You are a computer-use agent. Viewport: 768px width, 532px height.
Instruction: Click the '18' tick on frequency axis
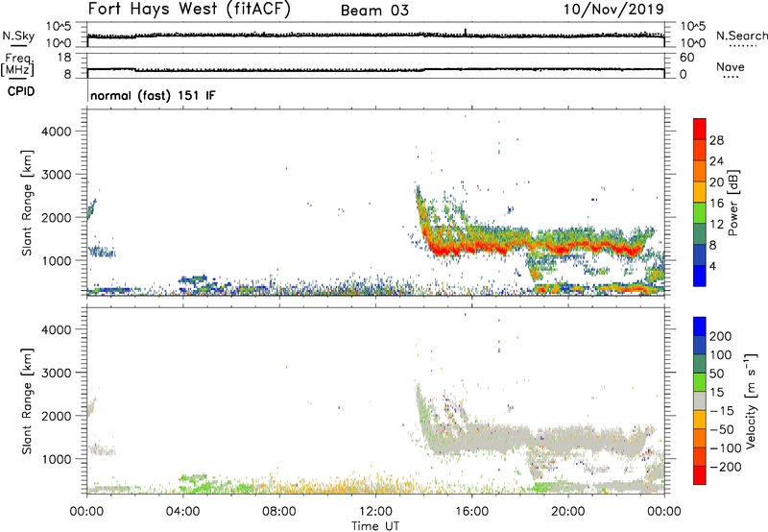click(64, 58)
